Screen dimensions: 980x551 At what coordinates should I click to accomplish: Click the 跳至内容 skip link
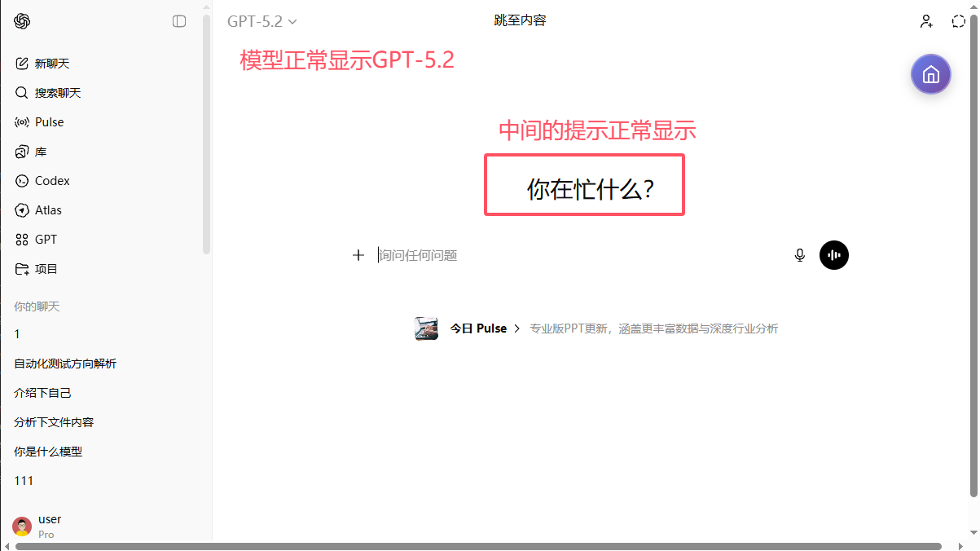coord(521,20)
